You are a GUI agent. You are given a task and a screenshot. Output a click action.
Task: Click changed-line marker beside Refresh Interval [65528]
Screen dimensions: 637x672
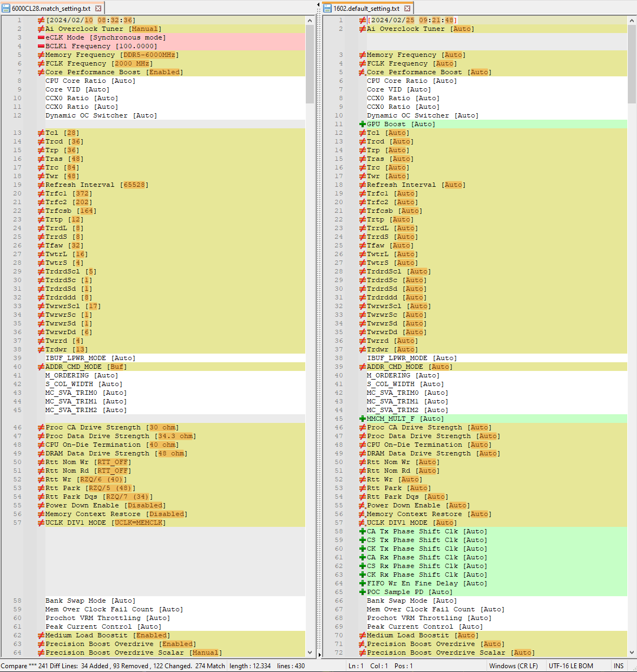click(x=41, y=185)
